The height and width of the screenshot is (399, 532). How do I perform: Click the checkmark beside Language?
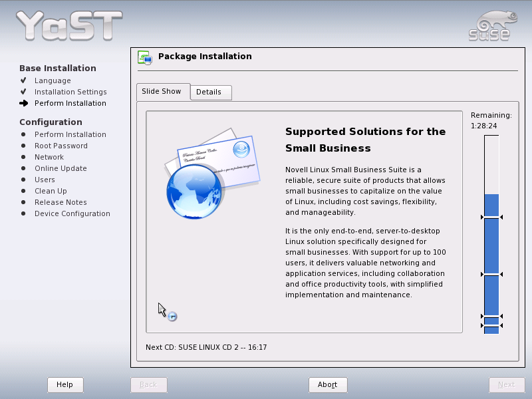pos(23,80)
